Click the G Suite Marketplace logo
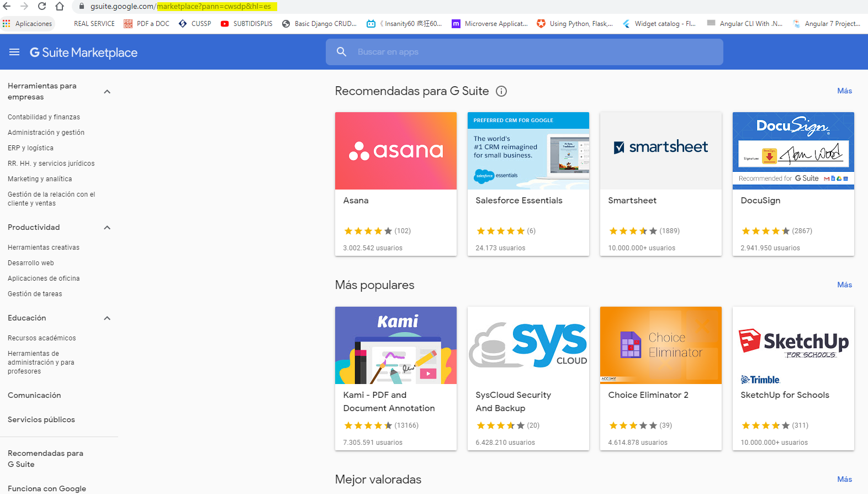The height and width of the screenshot is (494, 868). coord(83,52)
